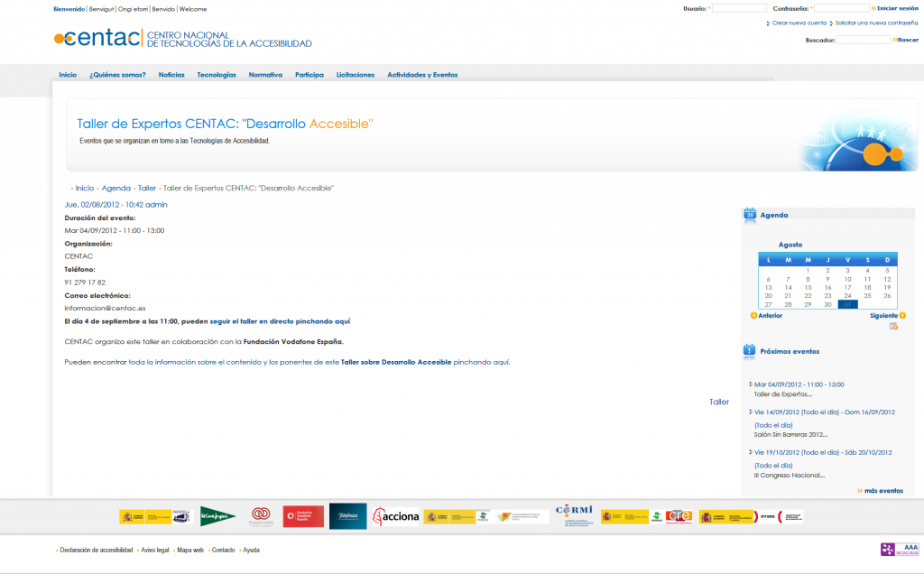The image size is (924, 574).
Task: Click the CENTAC logo in the header
Action: [x=99, y=38]
